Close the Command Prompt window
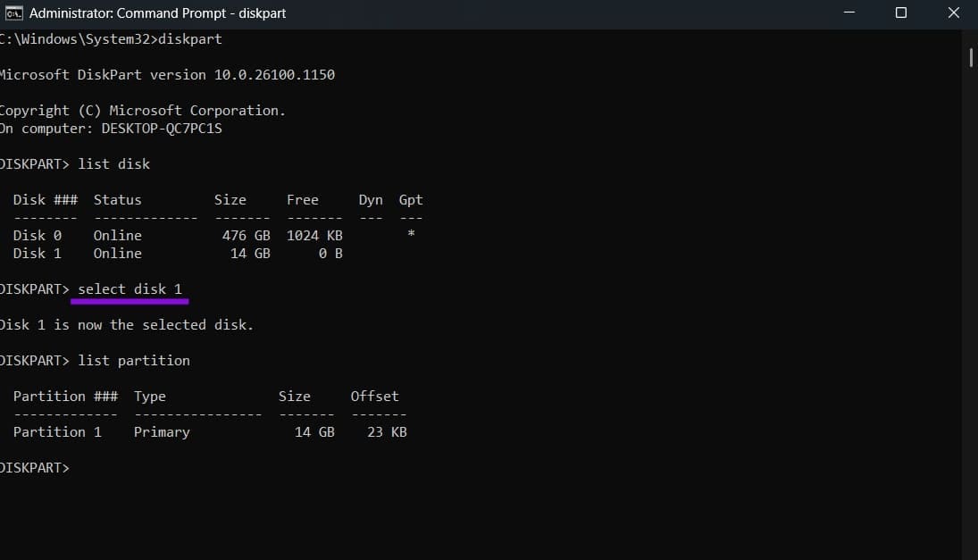Image resolution: width=978 pixels, height=560 pixels. coord(953,13)
